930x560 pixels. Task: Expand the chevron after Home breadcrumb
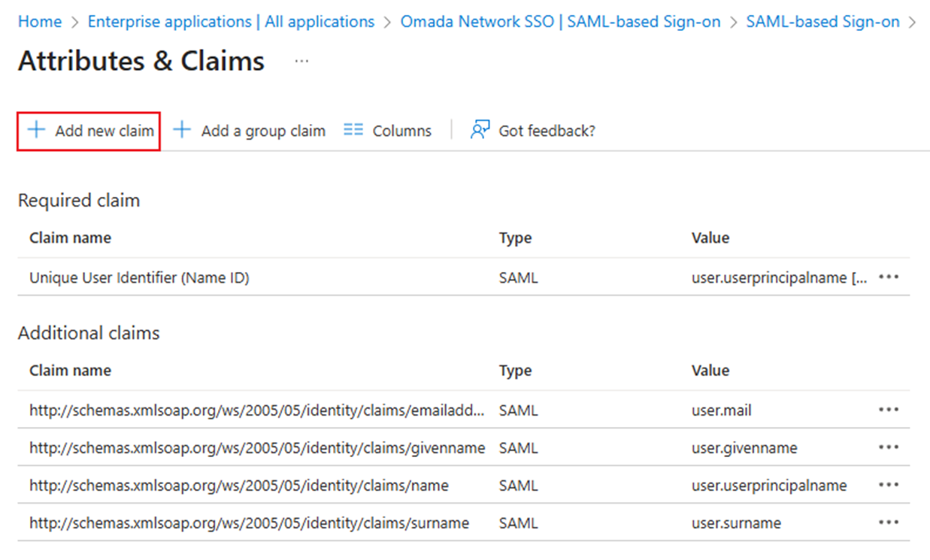[x=73, y=22]
